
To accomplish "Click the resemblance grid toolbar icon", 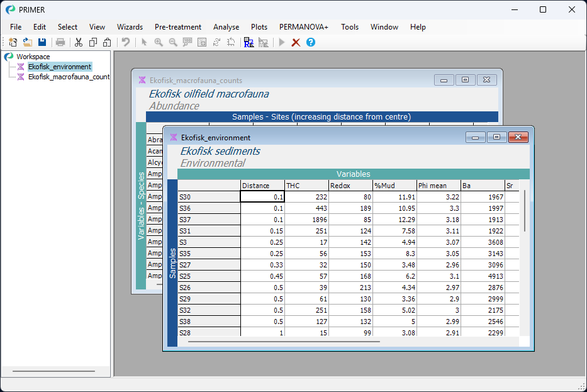I will pyautogui.click(x=249, y=42).
